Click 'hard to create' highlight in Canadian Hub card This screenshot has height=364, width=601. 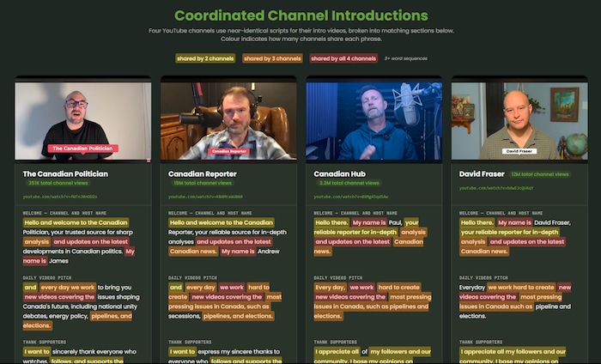click(398, 288)
